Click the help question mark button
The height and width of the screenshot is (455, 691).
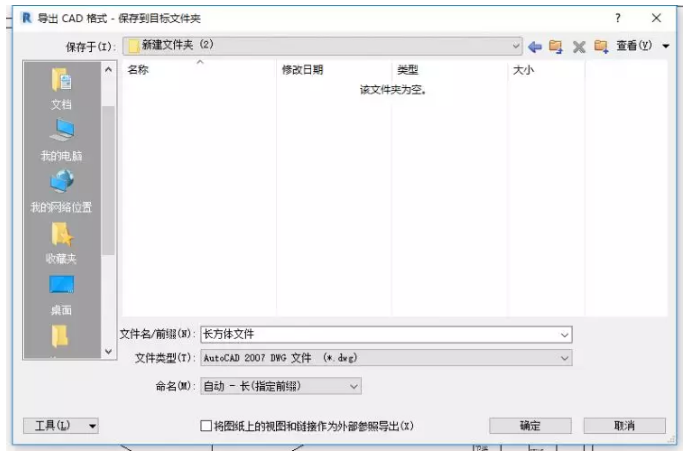[x=618, y=18]
